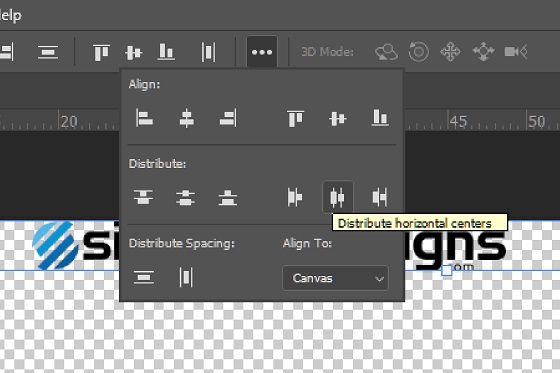
Task: Align vertical centers in the Align panel
Action: (338, 118)
